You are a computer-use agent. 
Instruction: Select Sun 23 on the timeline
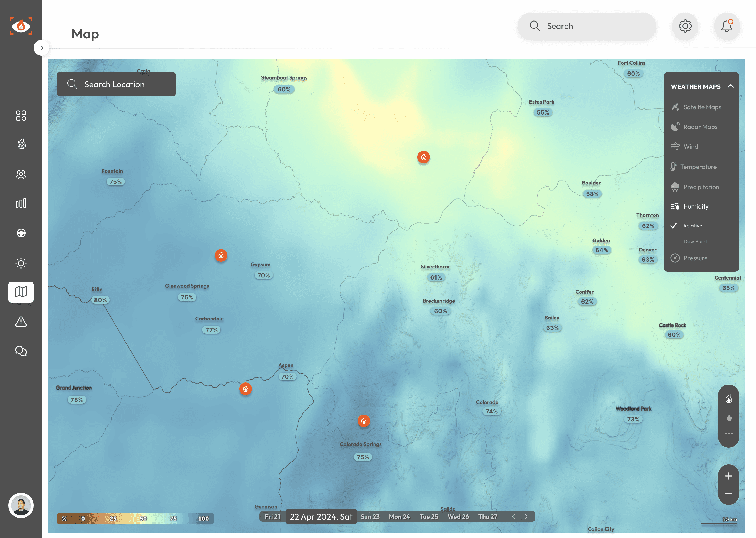(x=370, y=516)
